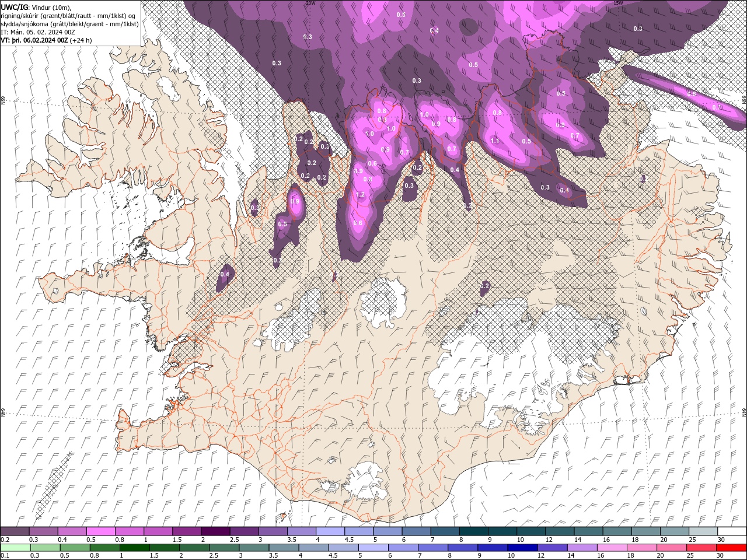Viewport: 747px width, 560px height.
Task: Click the 3–3.5 swatch in the upper legend
Action: (273, 531)
